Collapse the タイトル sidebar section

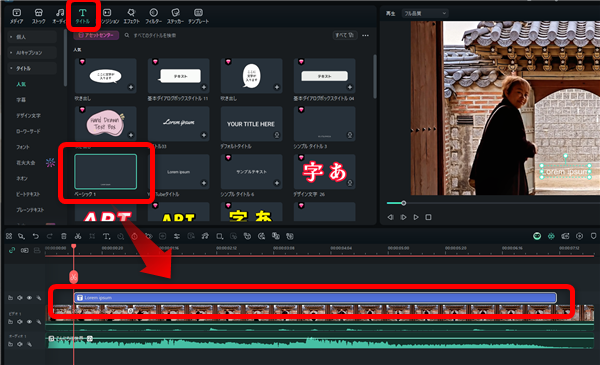pyautogui.click(x=32, y=68)
